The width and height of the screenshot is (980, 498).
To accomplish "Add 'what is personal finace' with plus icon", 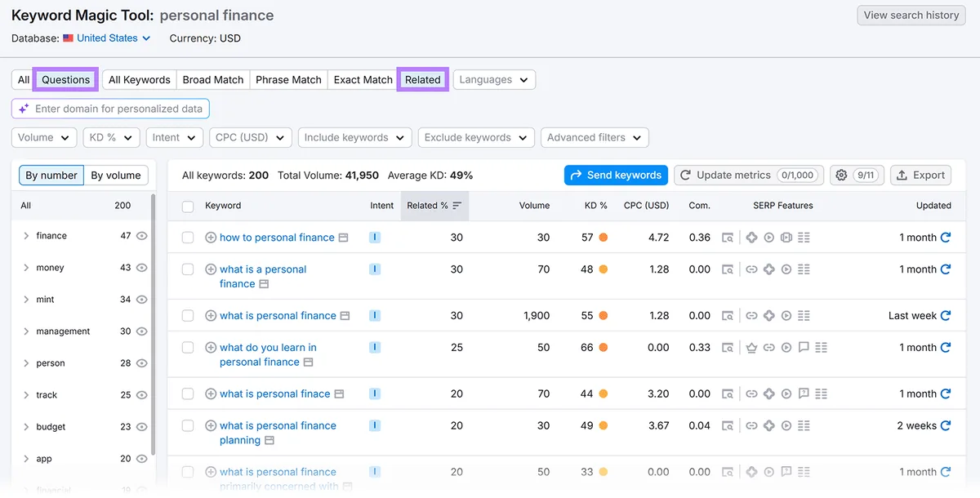I will 211,394.
